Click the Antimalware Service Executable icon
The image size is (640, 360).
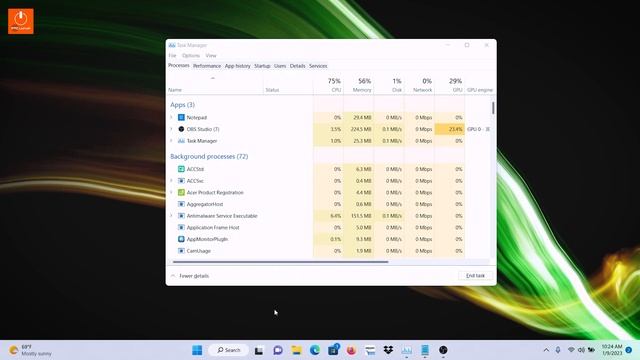click(x=181, y=216)
